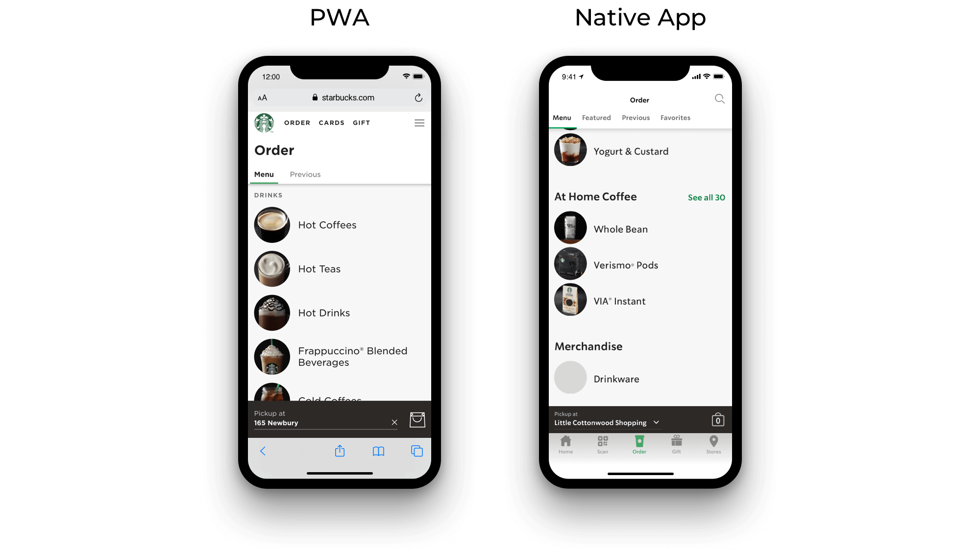
Task: Select Favorites tab on app Order screen
Action: [675, 117]
